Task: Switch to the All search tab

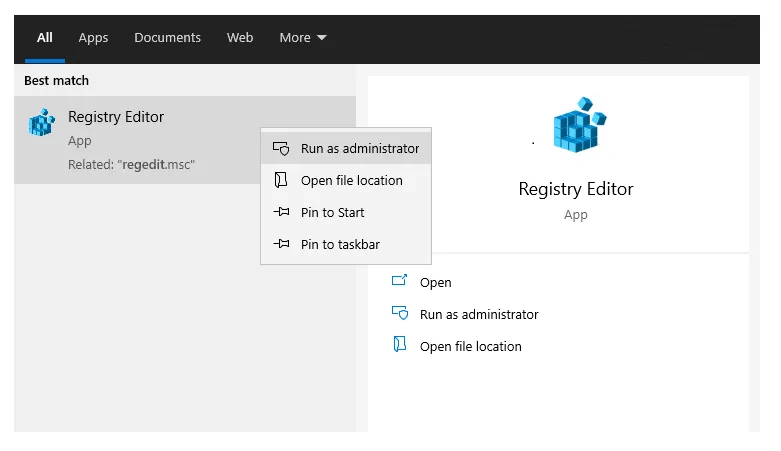Action: (44, 38)
